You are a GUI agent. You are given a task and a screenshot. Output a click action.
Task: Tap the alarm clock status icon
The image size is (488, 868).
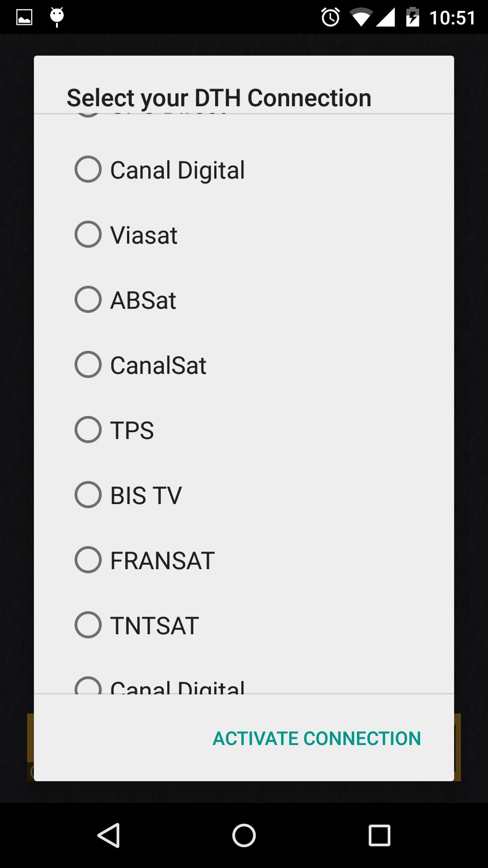330,18
